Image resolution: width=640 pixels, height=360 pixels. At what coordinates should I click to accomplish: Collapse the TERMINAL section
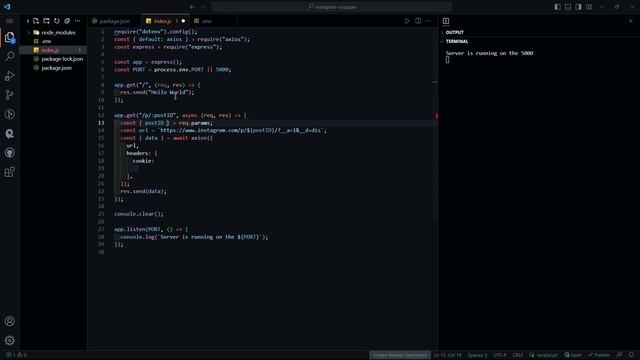tap(457, 41)
